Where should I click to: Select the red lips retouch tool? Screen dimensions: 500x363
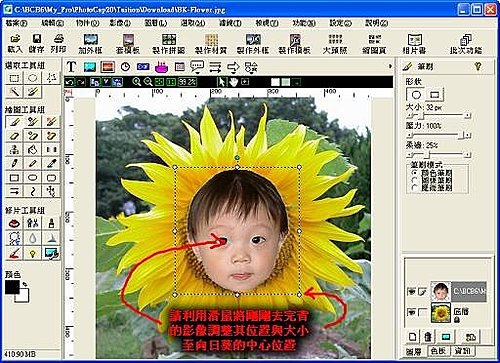[14, 223]
